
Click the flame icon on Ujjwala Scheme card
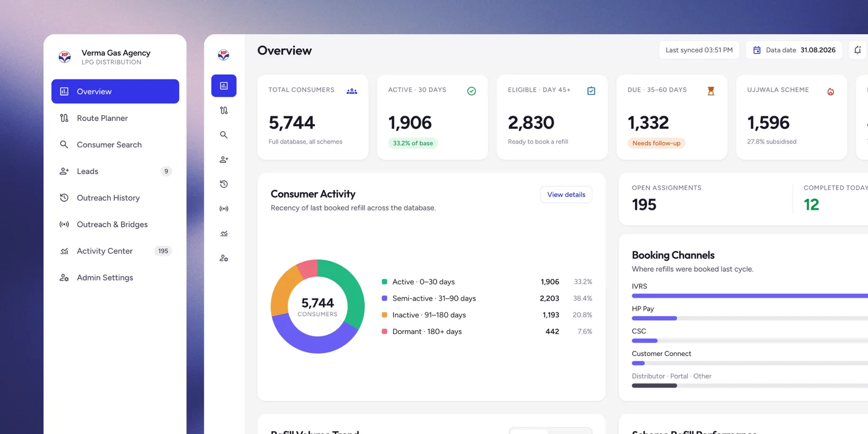[x=831, y=92]
